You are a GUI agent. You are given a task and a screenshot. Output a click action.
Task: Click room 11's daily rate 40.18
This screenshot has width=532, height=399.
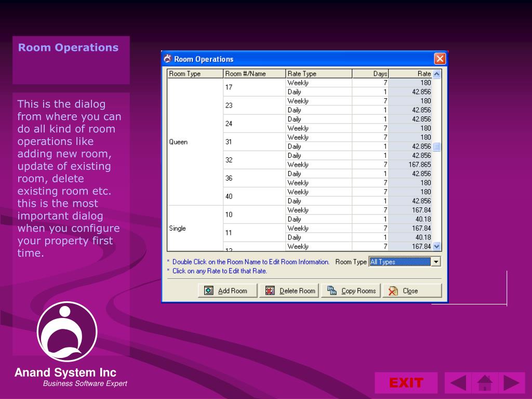click(410, 237)
